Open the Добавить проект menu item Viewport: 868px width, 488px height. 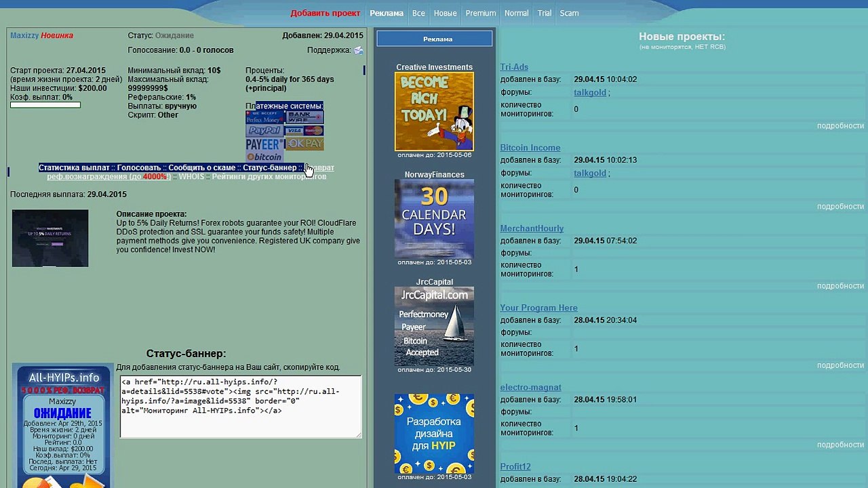pyautogui.click(x=325, y=13)
